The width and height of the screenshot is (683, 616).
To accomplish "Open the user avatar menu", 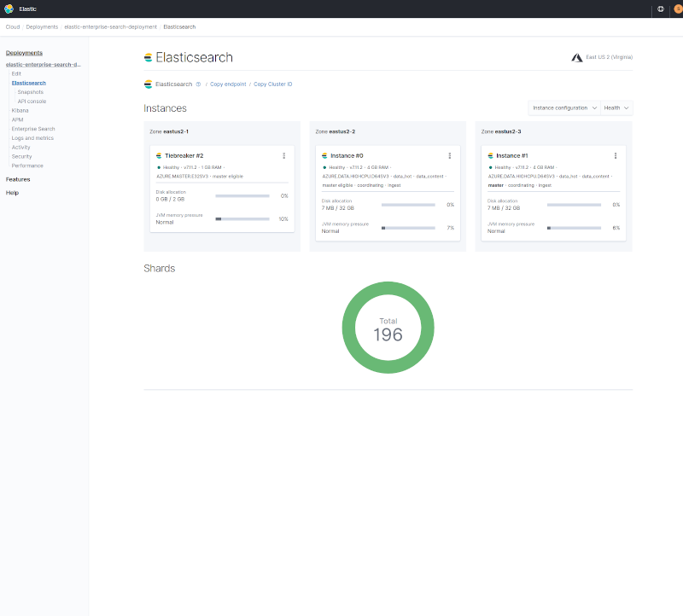I will pyautogui.click(x=678, y=9).
